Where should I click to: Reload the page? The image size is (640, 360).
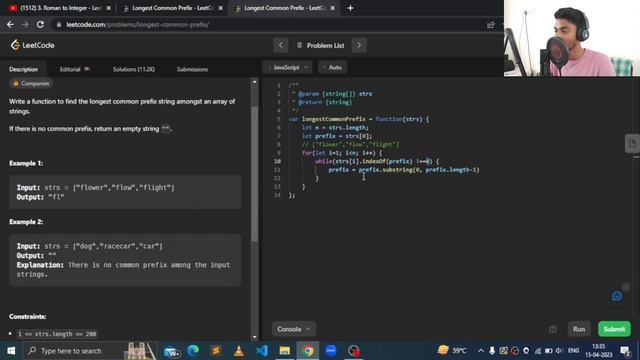tap(40, 24)
